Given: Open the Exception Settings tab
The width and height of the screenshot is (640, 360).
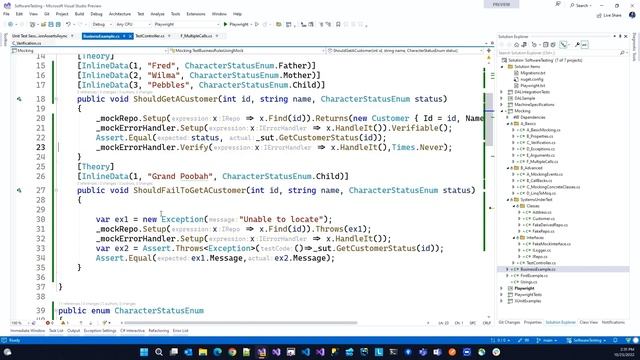Looking at the screenshot, I should click(100, 331).
